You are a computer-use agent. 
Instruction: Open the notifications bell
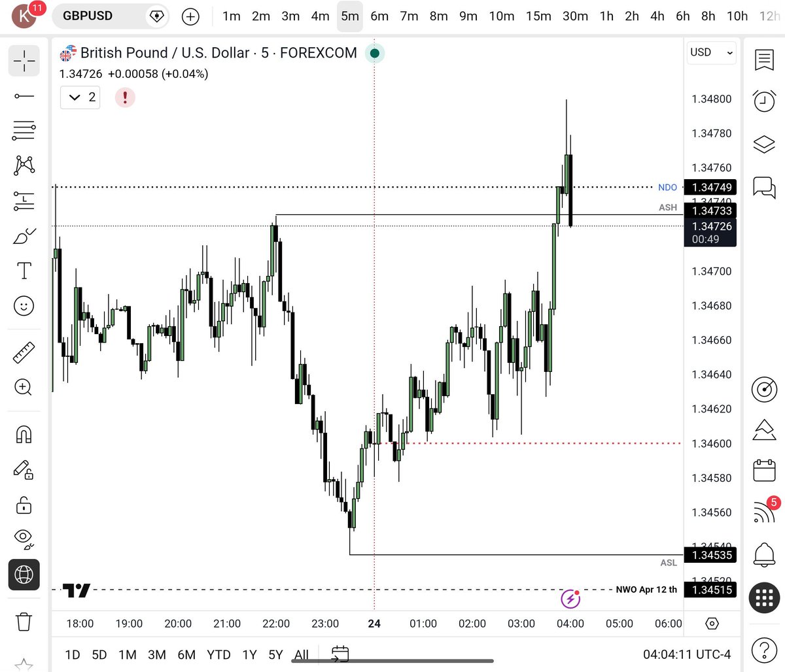764,554
